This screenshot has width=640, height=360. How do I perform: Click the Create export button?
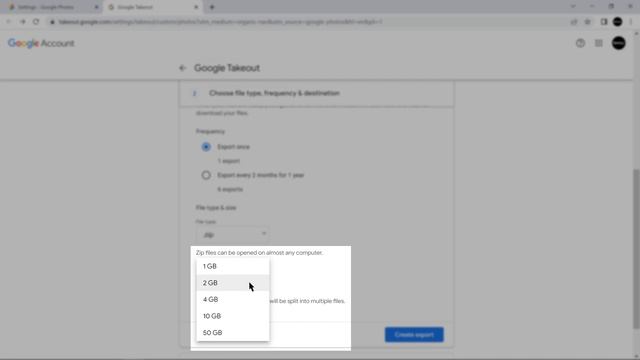click(x=414, y=335)
